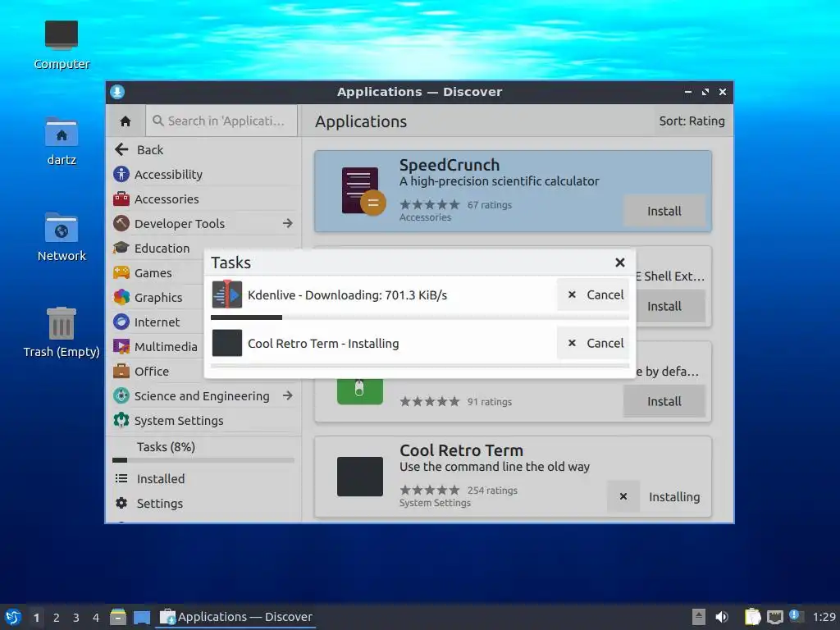
Task: Open the Network desktop icon
Action: pos(62,237)
